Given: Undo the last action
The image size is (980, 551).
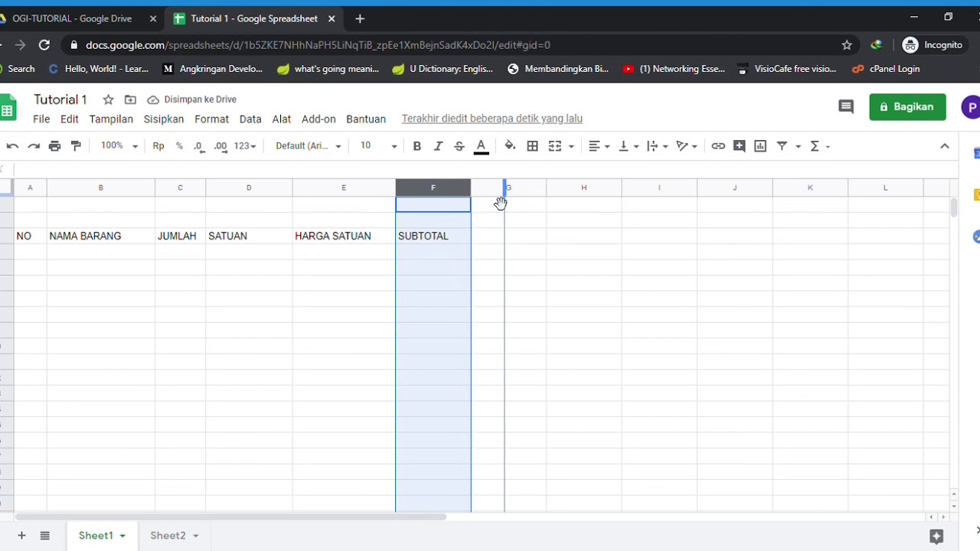Looking at the screenshot, I should pyautogui.click(x=12, y=146).
